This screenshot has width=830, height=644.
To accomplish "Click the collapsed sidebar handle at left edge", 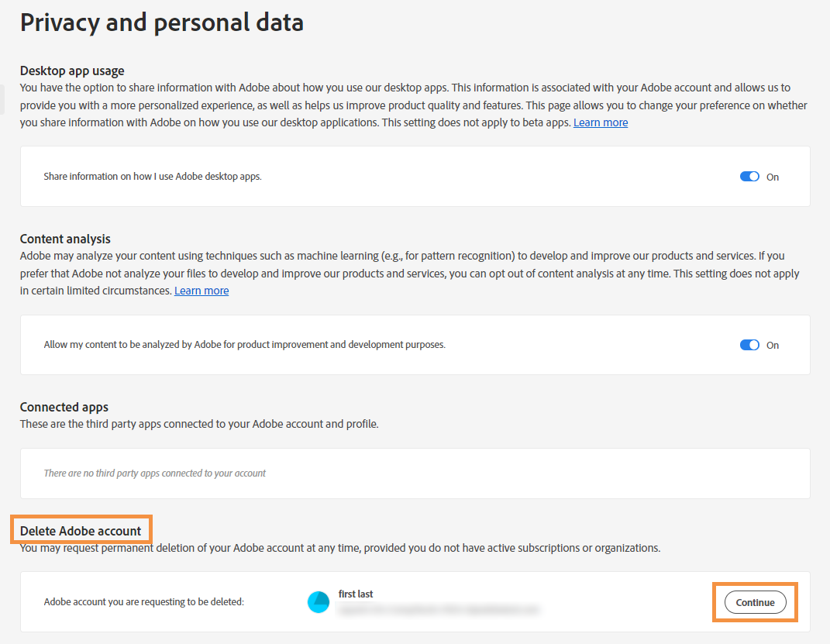I will pyautogui.click(x=2, y=99).
